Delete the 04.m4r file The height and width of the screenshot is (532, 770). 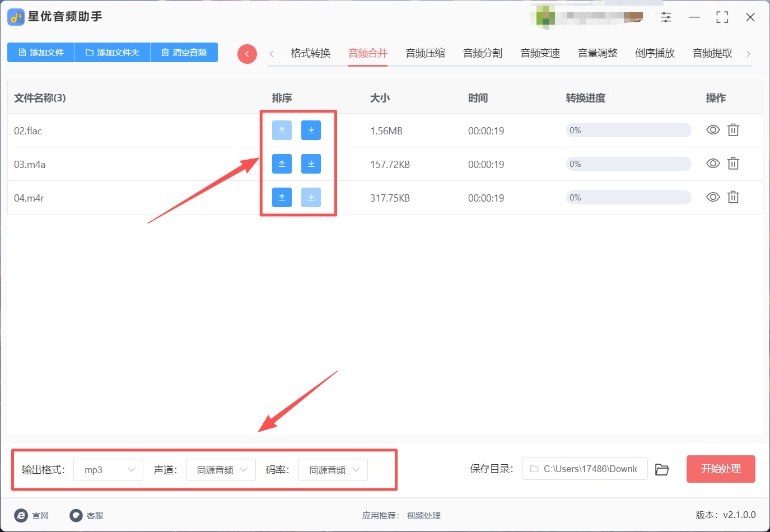(x=733, y=197)
